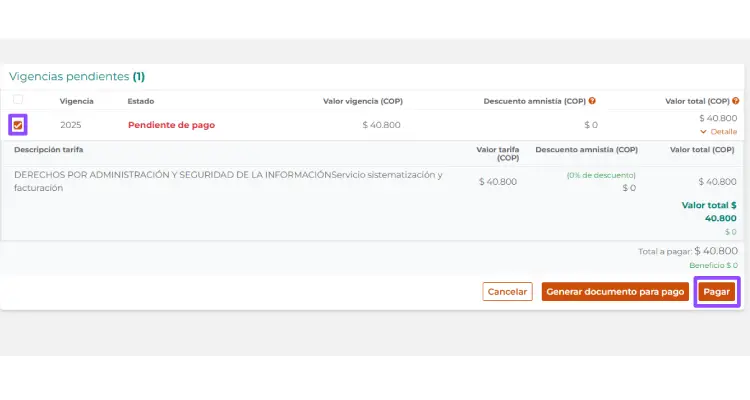Click the Valor vigencia (COP) column header
The image size is (750, 400).
361,101
